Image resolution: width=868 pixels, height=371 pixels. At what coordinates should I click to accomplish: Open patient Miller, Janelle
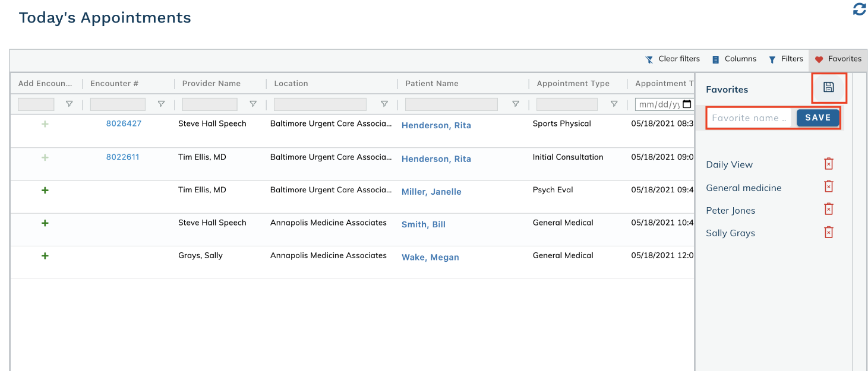pos(431,191)
